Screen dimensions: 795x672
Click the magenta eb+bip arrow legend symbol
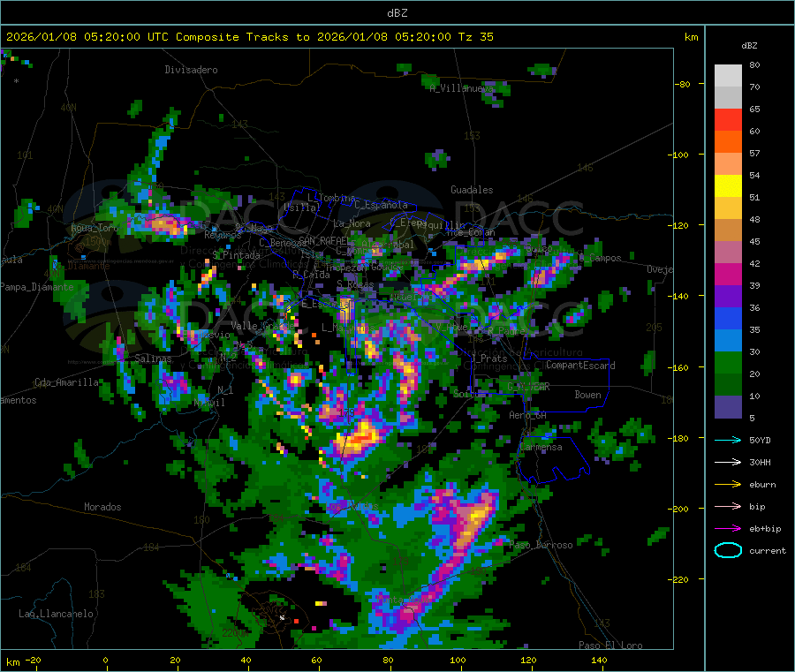pyautogui.click(x=728, y=529)
